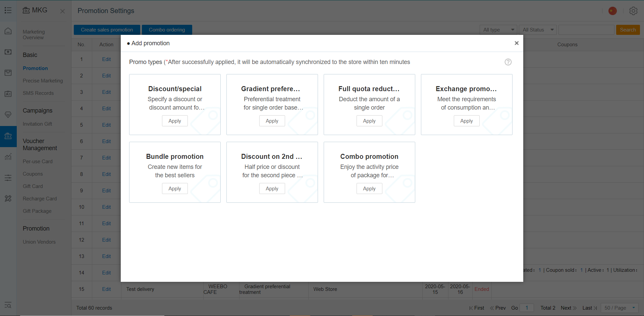
Task: Apply the Exchange promotion type
Action: (467, 121)
